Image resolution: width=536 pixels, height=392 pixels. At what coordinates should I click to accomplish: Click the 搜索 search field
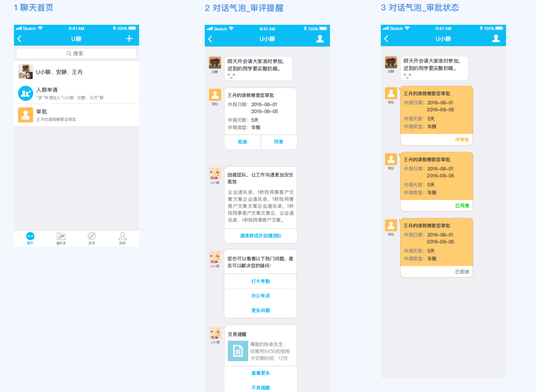pyautogui.click(x=77, y=53)
